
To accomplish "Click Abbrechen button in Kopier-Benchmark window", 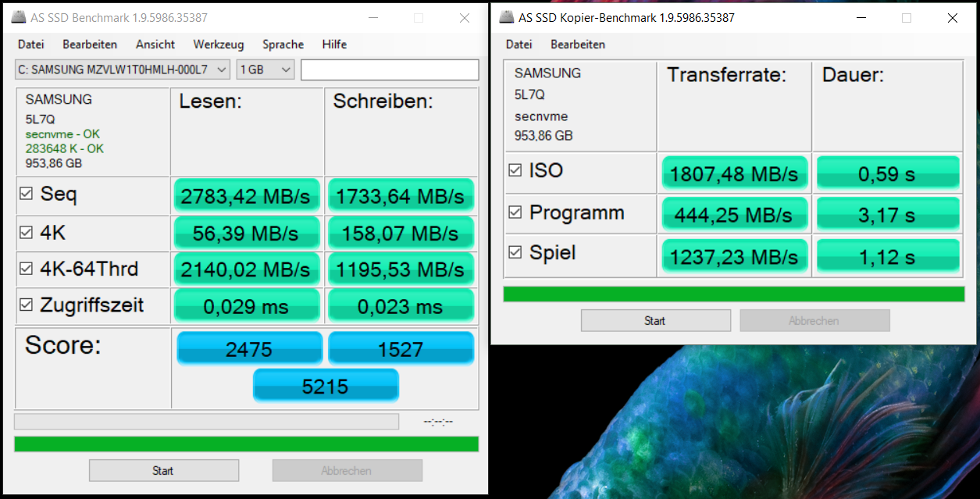I will pyautogui.click(x=814, y=321).
